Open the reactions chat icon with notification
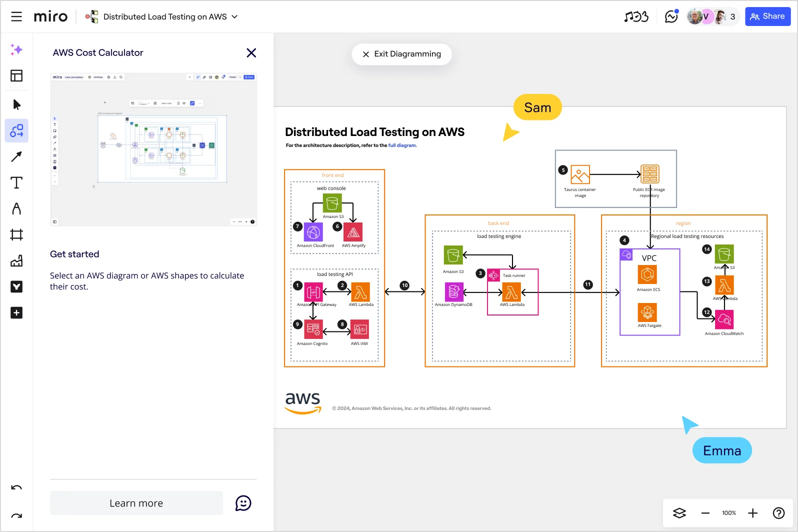Screen dimensions: 798x532 671,16
